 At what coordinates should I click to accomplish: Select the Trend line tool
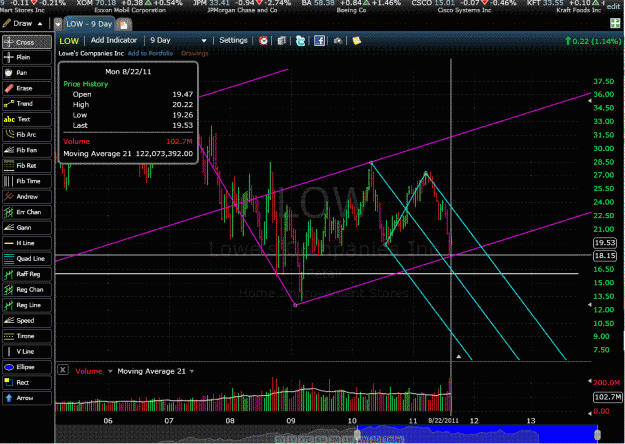(27, 104)
